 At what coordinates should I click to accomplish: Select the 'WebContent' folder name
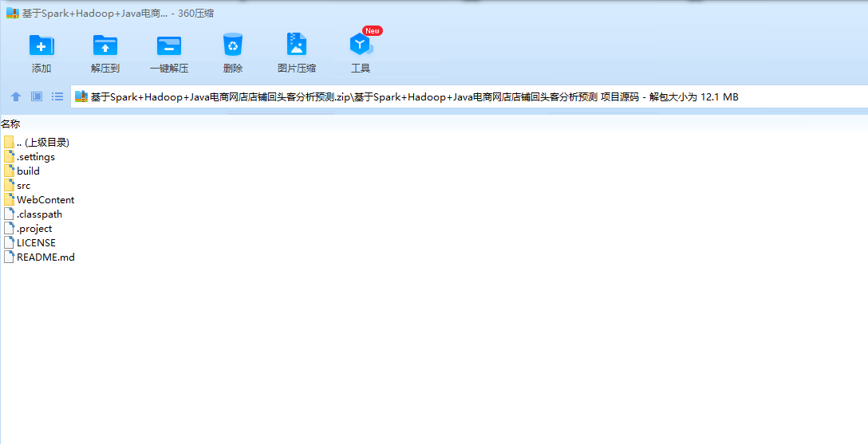pos(45,199)
